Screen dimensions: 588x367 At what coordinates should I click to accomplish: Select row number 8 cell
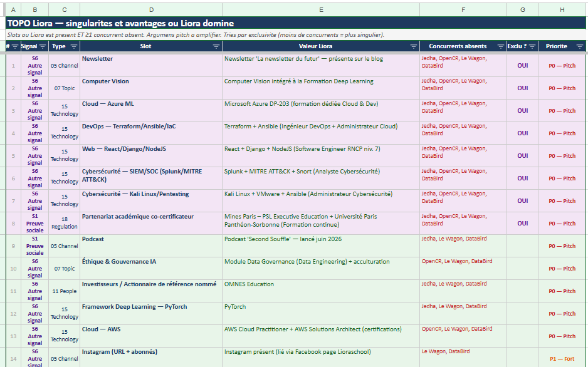point(14,224)
